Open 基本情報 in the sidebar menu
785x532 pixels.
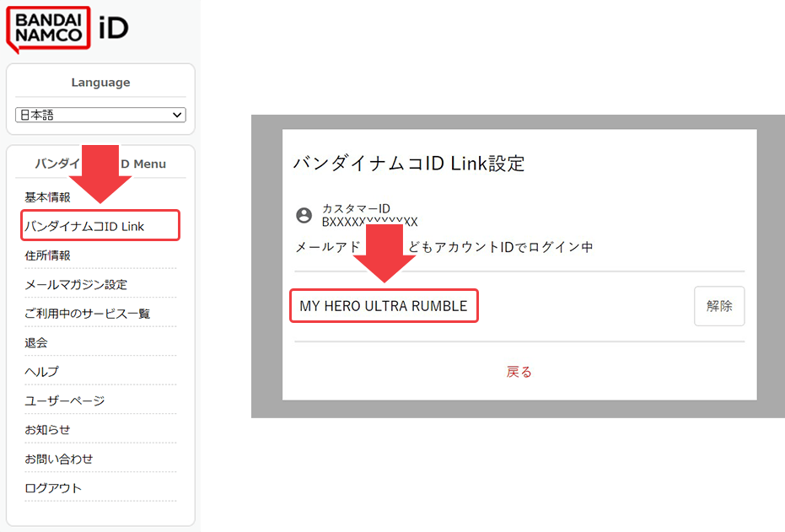click(48, 197)
